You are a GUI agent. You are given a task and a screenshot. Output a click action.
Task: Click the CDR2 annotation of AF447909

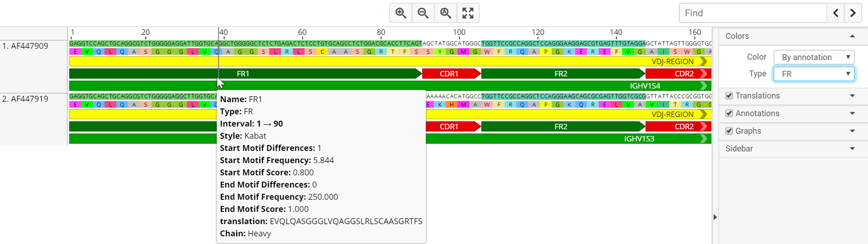[x=678, y=74]
